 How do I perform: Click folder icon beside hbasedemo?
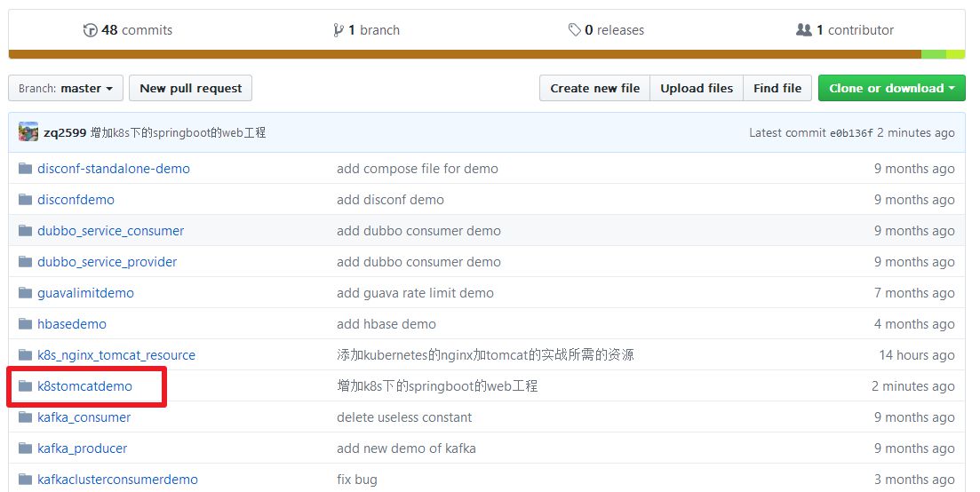pos(25,324)
